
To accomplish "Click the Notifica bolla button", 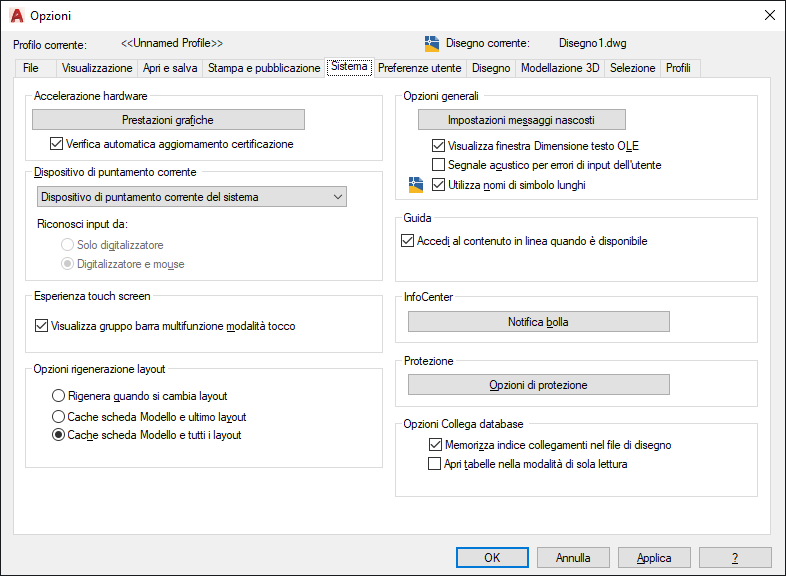I will click(538, 322).
